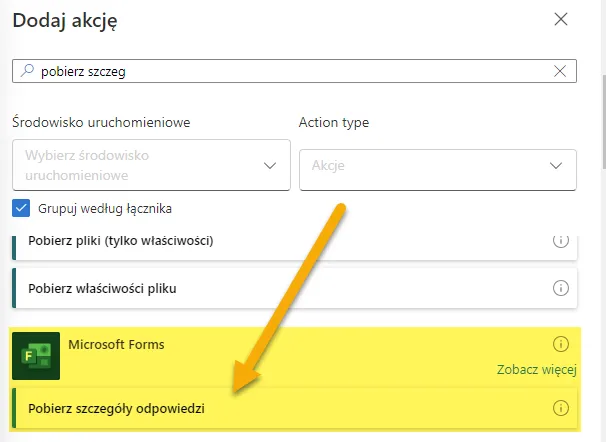Click the chevron in the Akcje dropdown
This screenshot has width=606, height=442.
(556, 166)
